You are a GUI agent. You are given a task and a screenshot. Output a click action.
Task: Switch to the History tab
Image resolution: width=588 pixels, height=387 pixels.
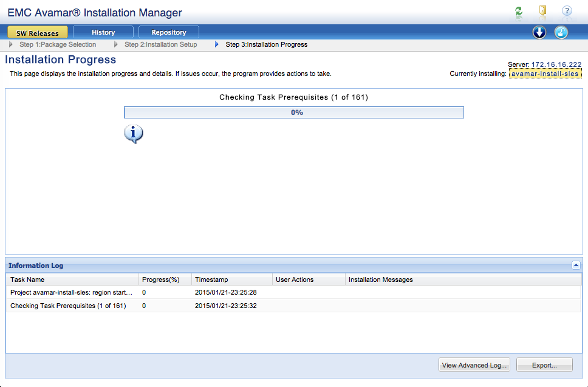click(103, 32)
